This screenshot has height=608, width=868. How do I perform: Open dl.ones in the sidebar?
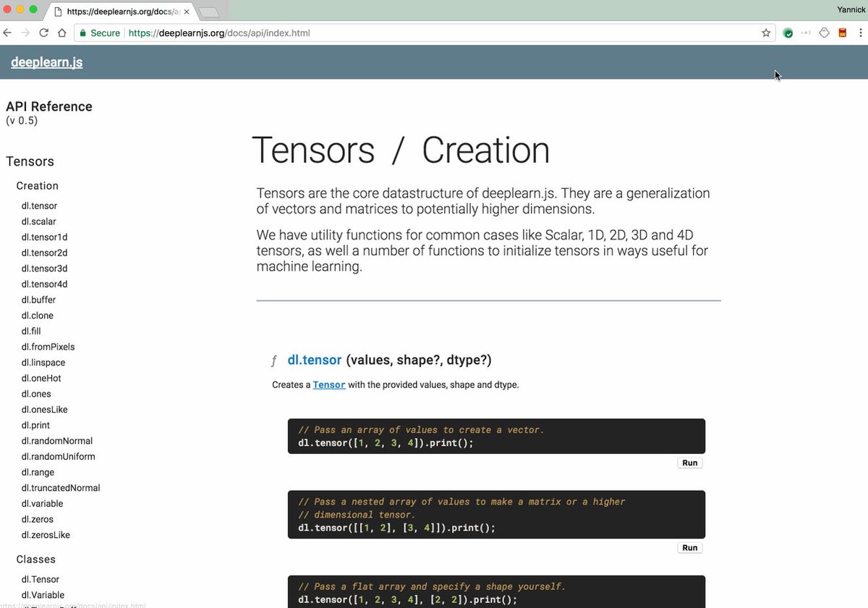(x=36, y=394)
